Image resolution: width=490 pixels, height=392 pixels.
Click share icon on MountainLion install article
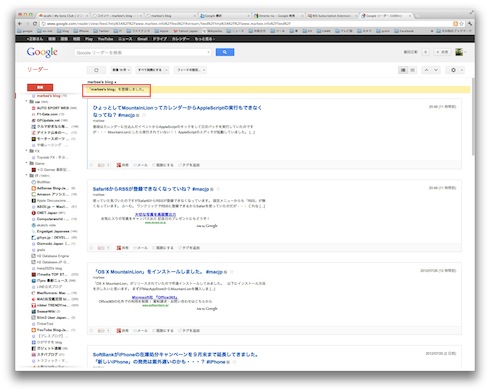[x=122, y=331]
